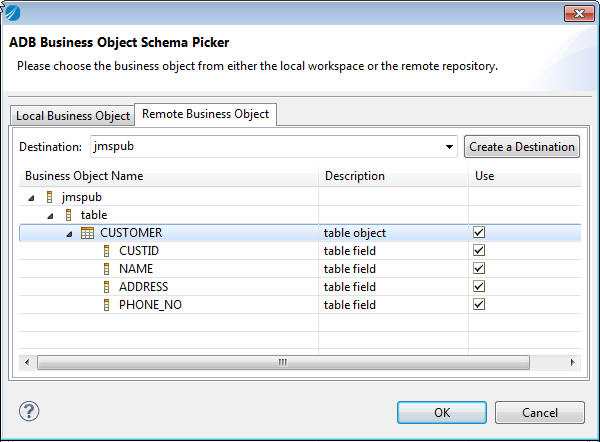Click the NAME field icon

pyautogui.click(x=106, y=269)
